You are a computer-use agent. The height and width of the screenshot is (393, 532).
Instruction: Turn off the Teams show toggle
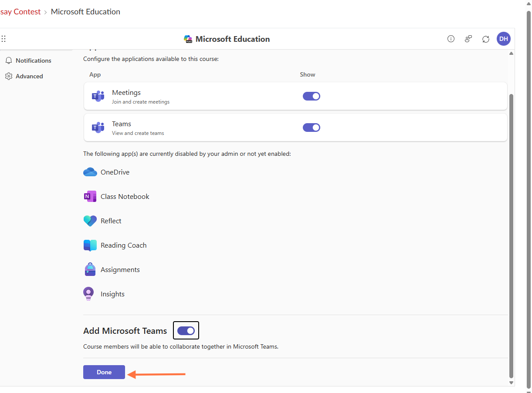pyautogui.click(x=312, y=128)
